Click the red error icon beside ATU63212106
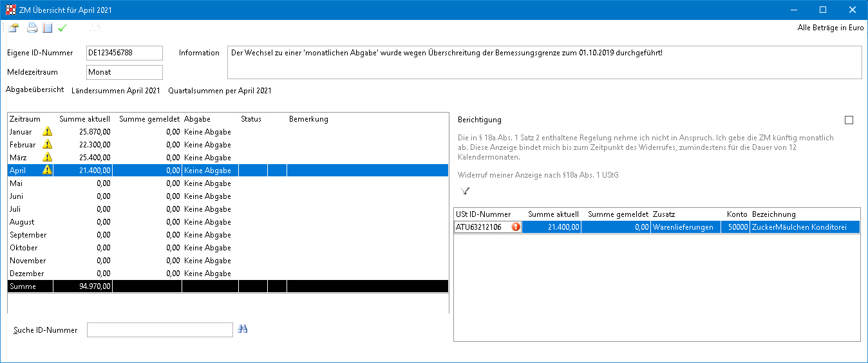 point(516,227)
